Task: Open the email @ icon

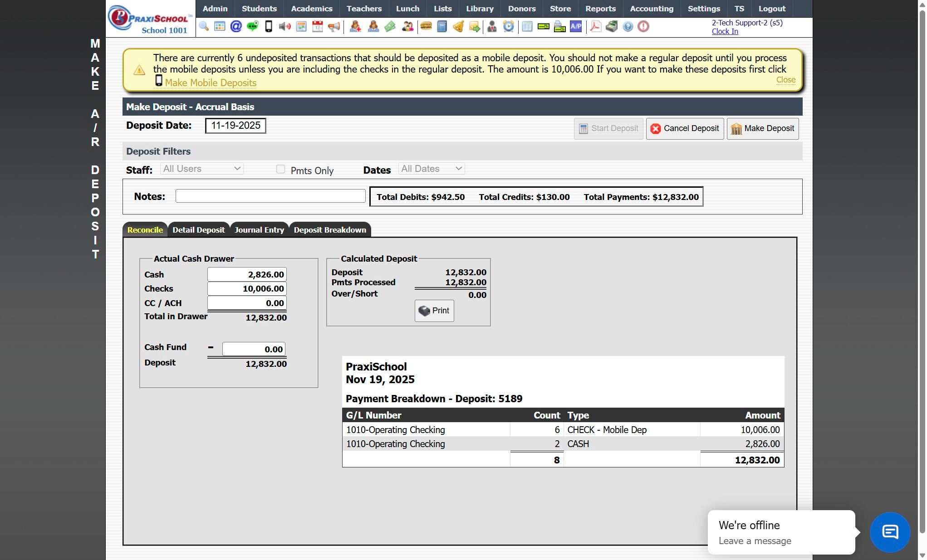Action: [x=236, y=26]
